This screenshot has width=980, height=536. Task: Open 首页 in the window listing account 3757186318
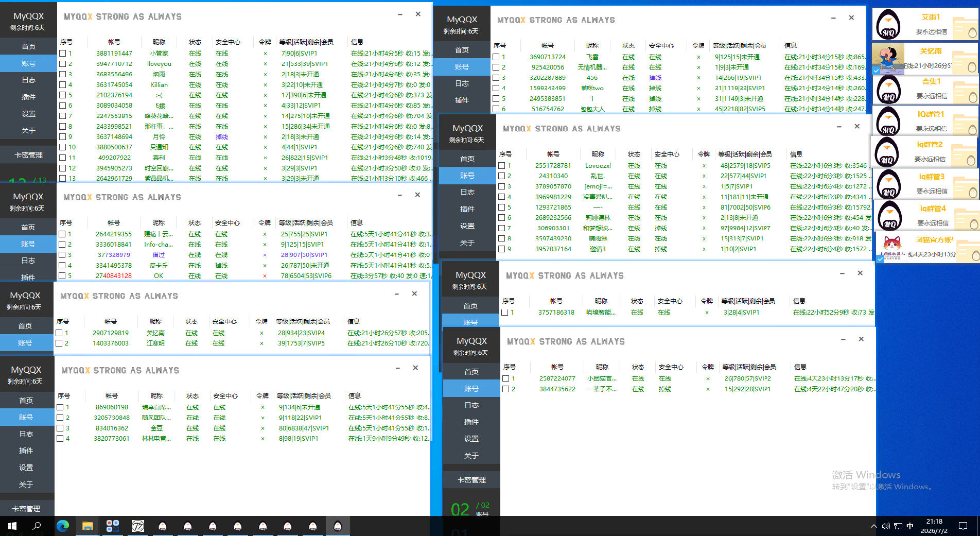point(470,306)
